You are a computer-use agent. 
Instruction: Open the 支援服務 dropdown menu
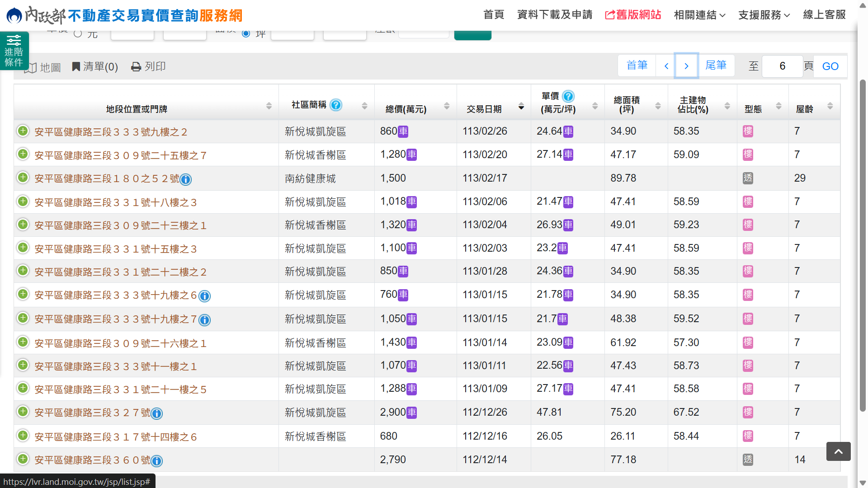(x=764, y=15)
